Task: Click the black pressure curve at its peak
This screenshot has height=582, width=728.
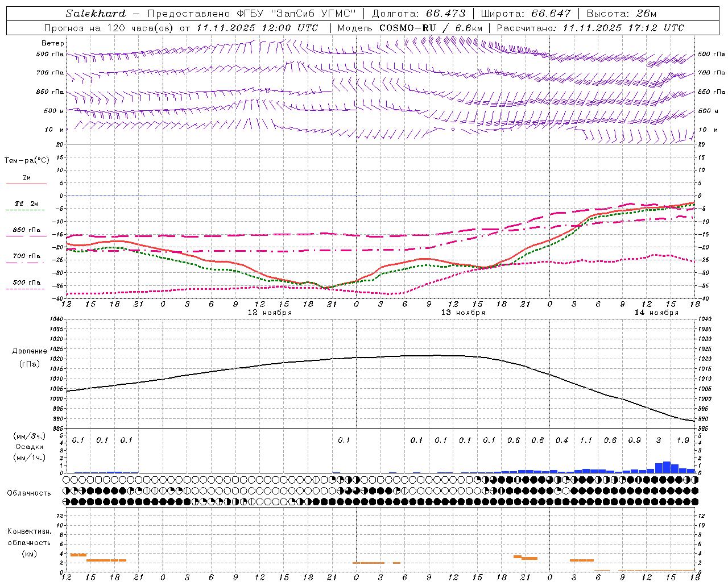Action: coord(438,355)
